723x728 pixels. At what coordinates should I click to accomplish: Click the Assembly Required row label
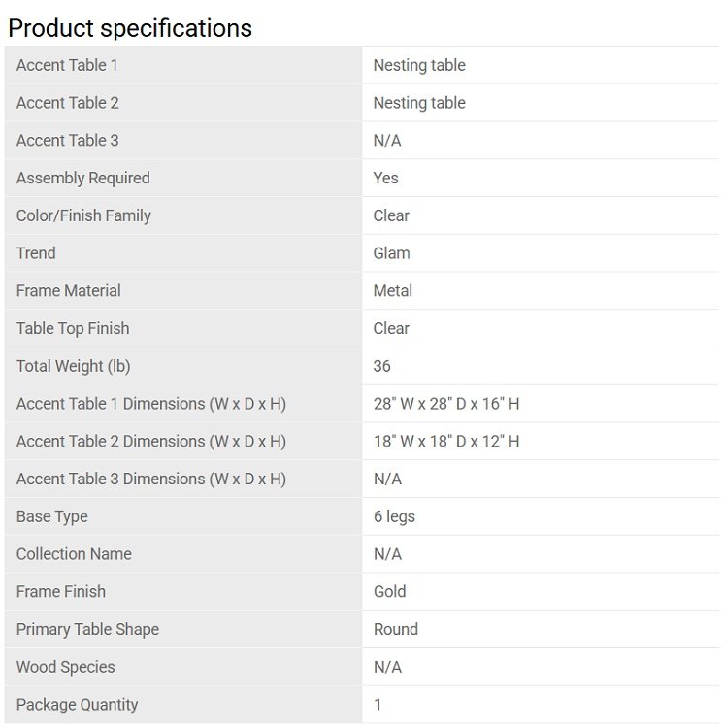point(83,178)
